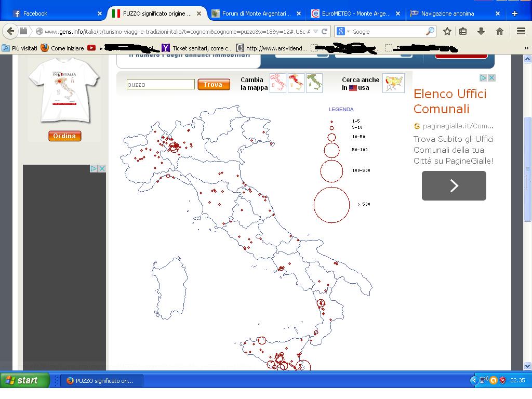Select the red heat-map Italy icon
The width and height of the screenshot is (532, 399).
(296, 83)
